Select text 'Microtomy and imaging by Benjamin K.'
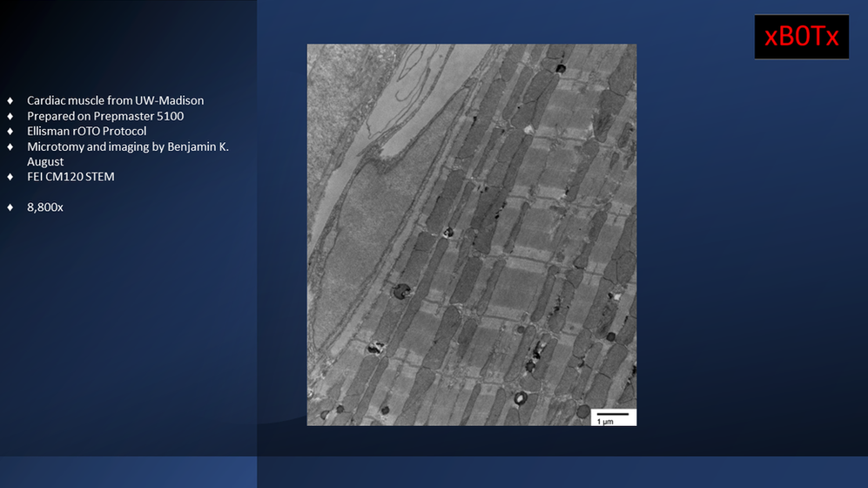This screenshot has height=488, width=868. (x=128, y=146)
